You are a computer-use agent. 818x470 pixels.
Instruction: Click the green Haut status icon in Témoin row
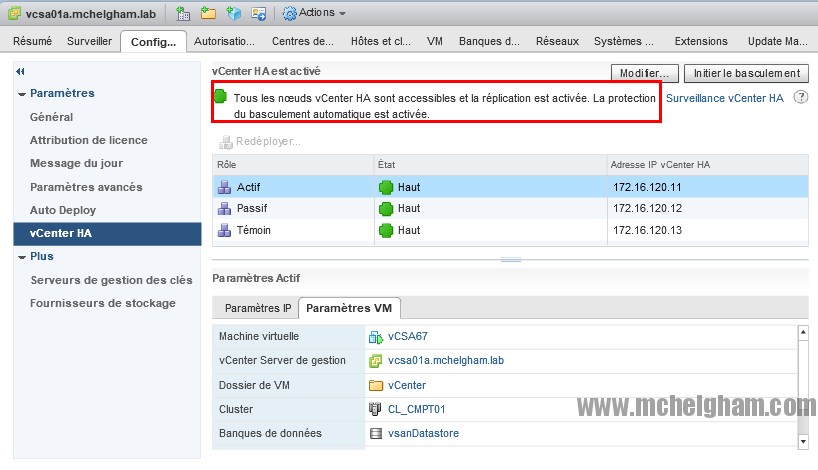pos(386,230)
